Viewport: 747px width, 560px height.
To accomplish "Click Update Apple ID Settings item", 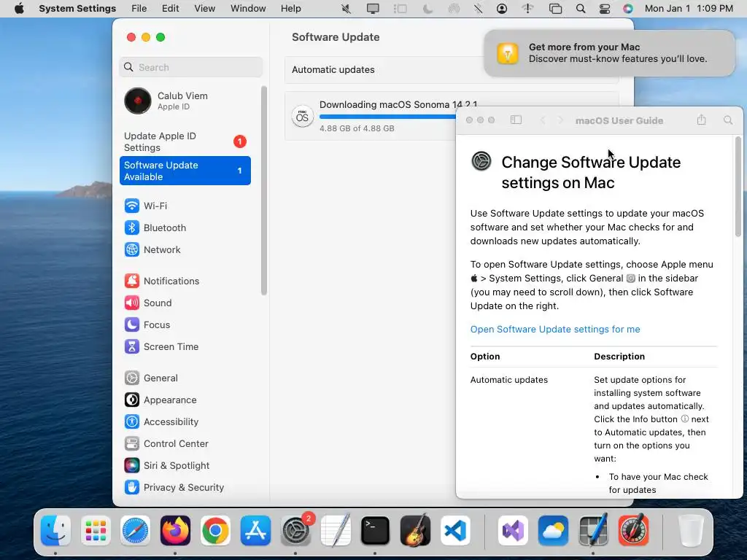I will pos(185,141).
